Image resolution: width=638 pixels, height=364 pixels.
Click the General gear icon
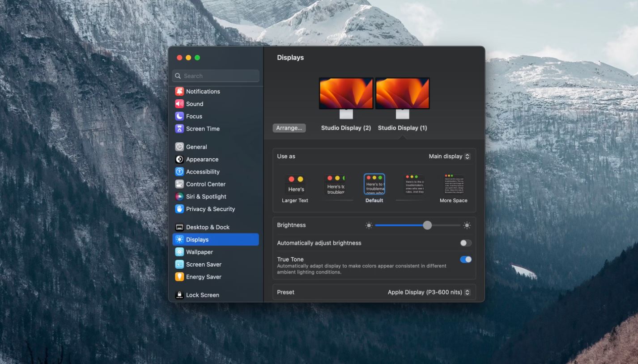(x=179, y=147)
